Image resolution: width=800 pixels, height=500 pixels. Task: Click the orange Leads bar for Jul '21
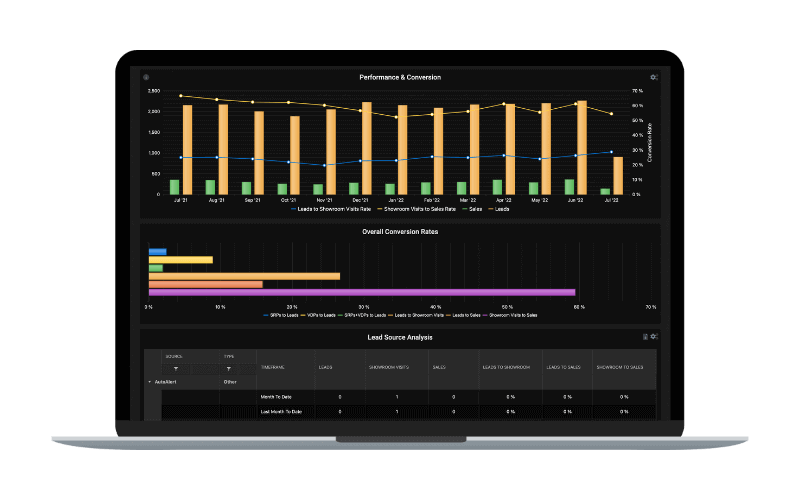coord(187,149)
